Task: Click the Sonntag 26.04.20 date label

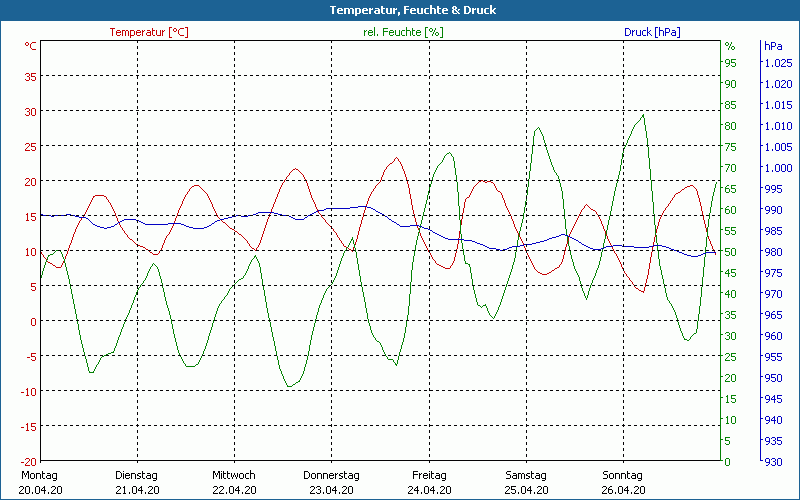Action: [622, 482]
